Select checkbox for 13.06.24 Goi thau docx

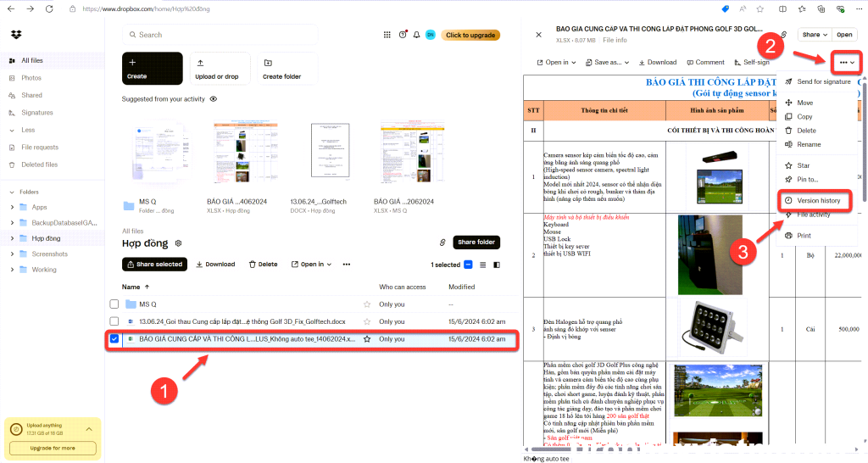tap(114, 321)
